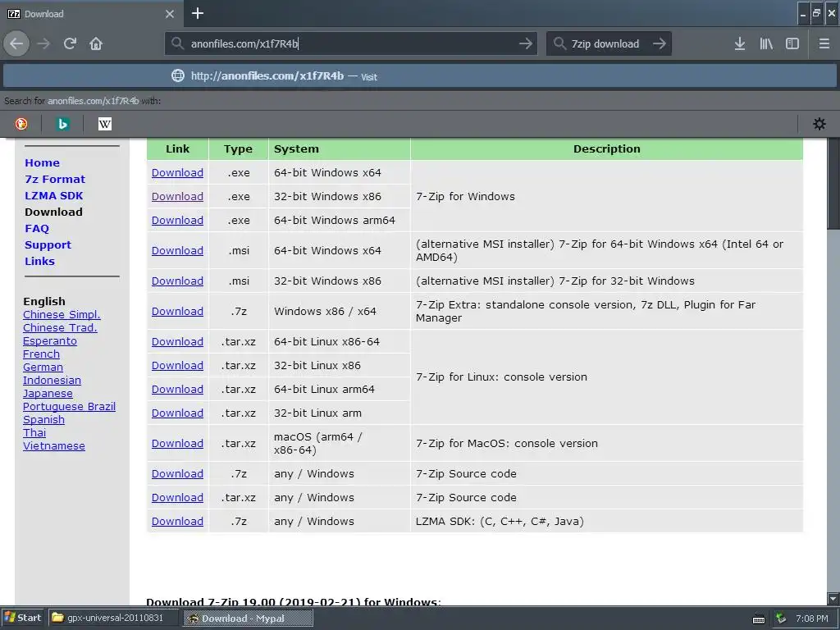Open the library bookmarks icon
840x630 pixels.
click(x=766, y=43)
